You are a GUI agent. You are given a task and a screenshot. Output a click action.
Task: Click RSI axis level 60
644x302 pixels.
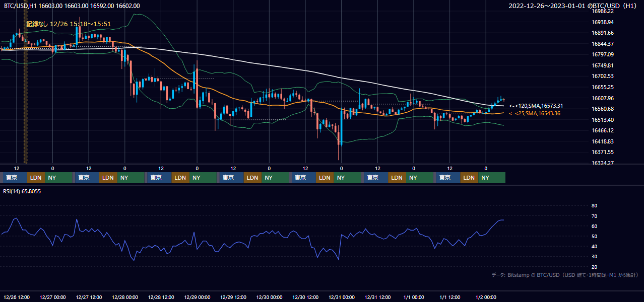click(x=594, y=226)
